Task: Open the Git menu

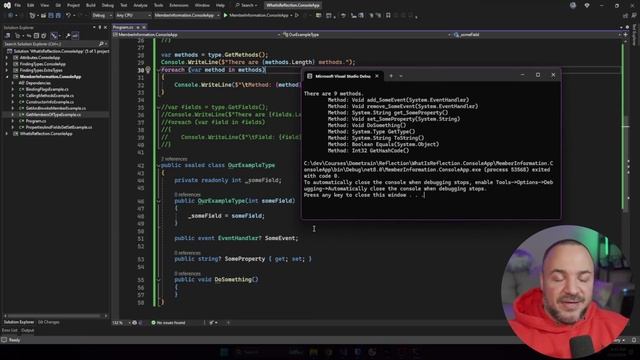Action: pos(58,5)
